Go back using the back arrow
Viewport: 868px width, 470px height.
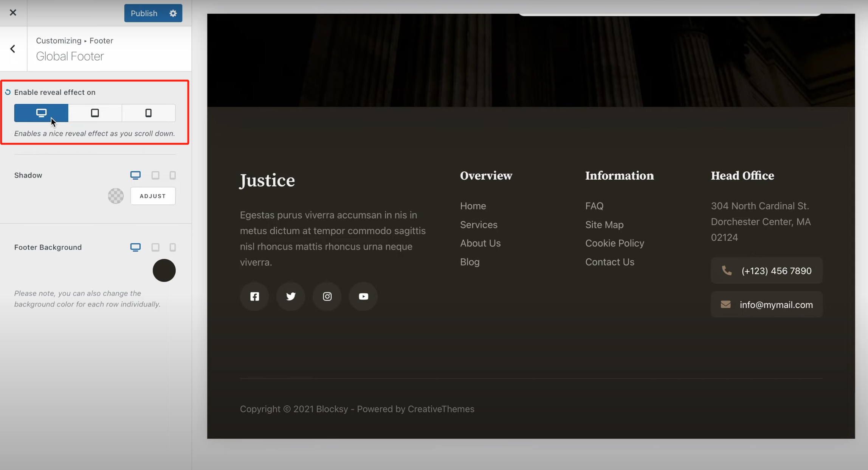click(12, 48)
